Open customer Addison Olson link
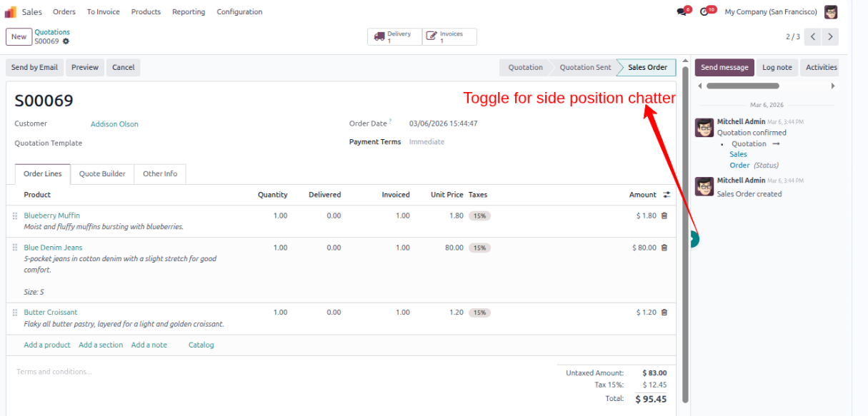The image size is (868, 416). (x=114, y=124)
